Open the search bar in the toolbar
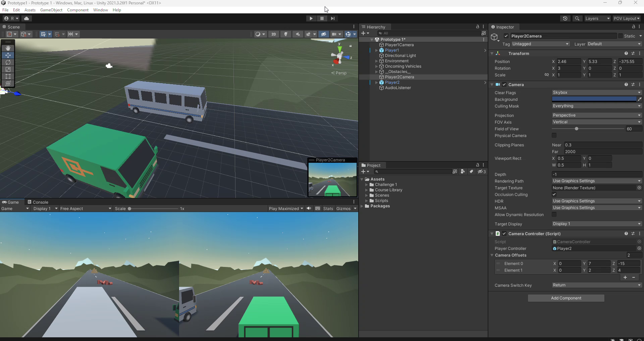The width and height of the screenshot is (644, 341). (577, 18)
